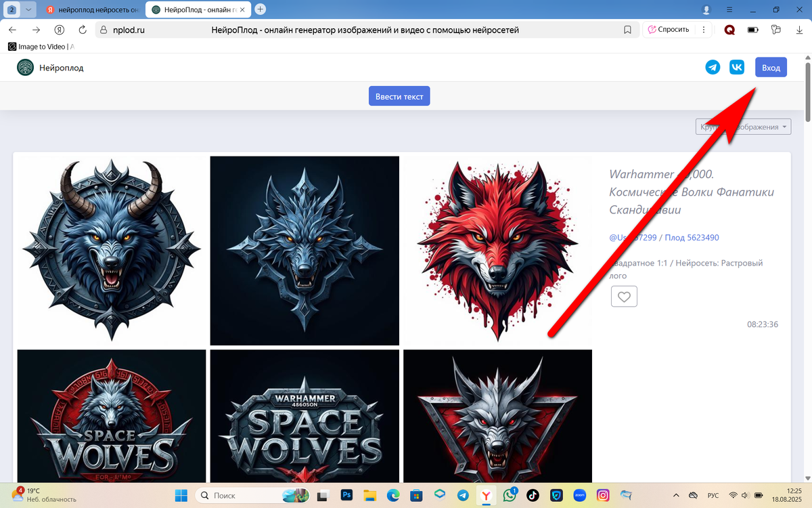Open Instagram from taskbar
Image resolution: width=812 pixels, height=508 pixels.
coord(602,495)
